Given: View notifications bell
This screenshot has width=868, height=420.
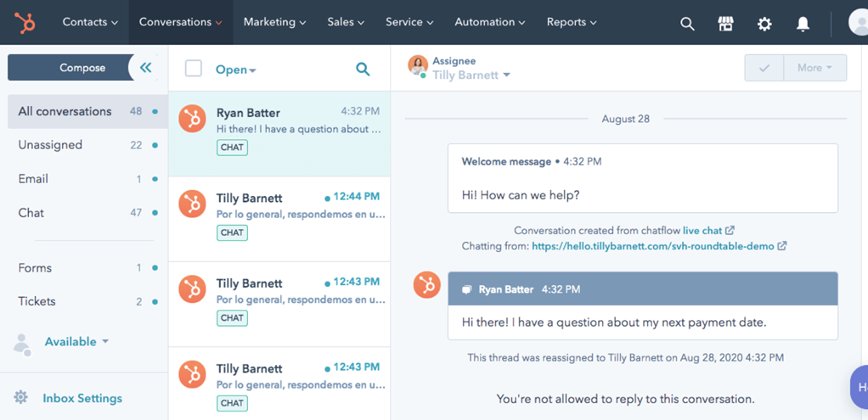Looking at the screenshot, I should 803,24.
